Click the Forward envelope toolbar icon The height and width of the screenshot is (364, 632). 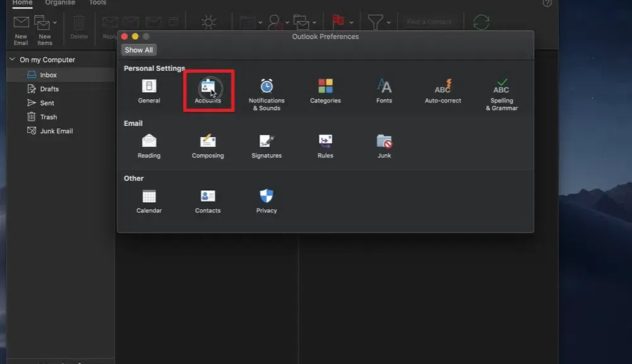(x=153, y=21)
